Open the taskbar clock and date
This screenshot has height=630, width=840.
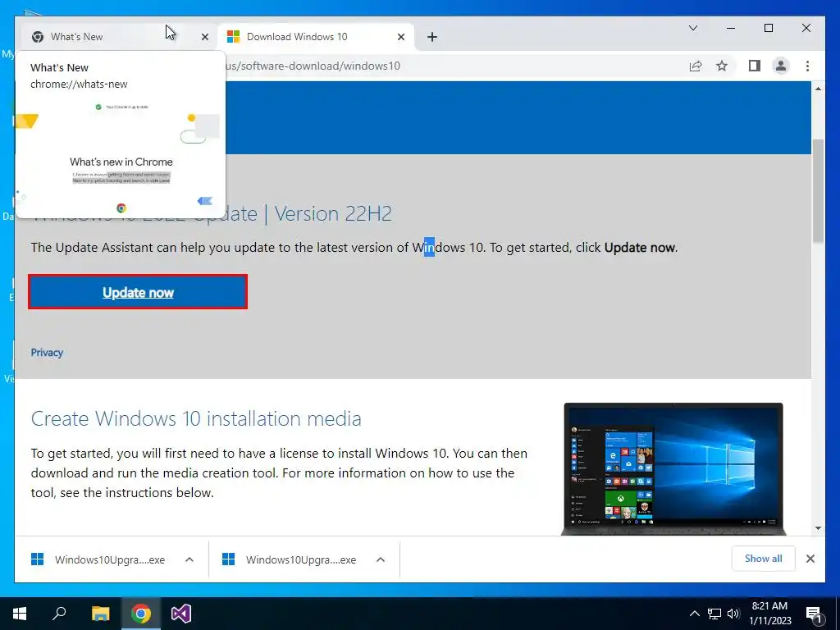click(769, 614)
